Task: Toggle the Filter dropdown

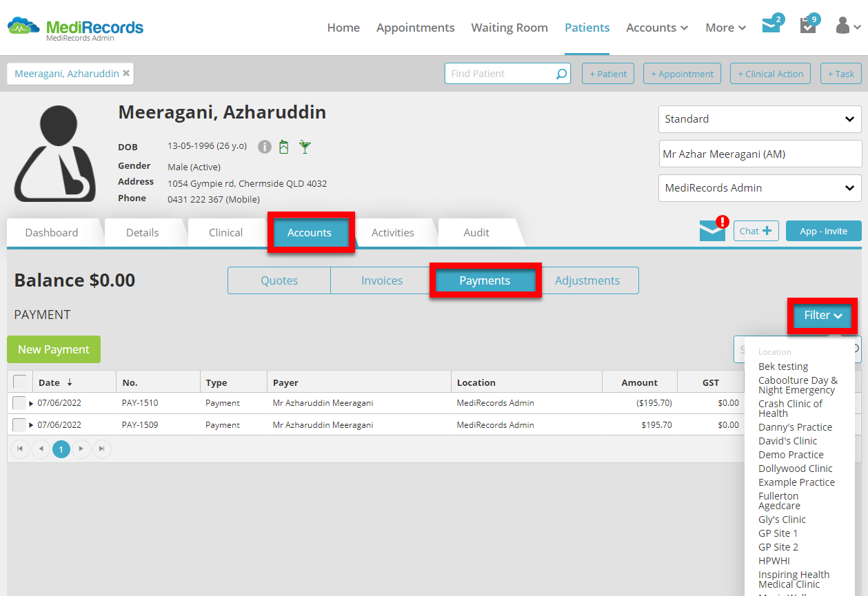Action: pyautogui.click(x=823, y=316)
